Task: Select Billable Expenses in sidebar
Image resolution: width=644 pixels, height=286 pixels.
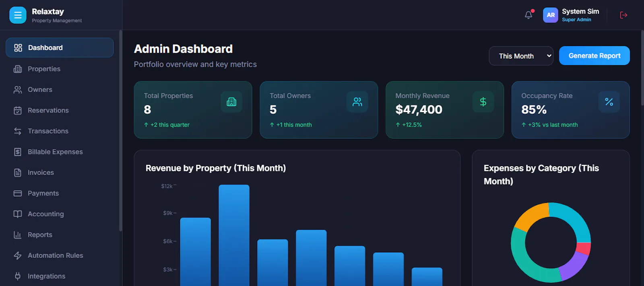Action: pyautogui.click(x=60, y=152)
